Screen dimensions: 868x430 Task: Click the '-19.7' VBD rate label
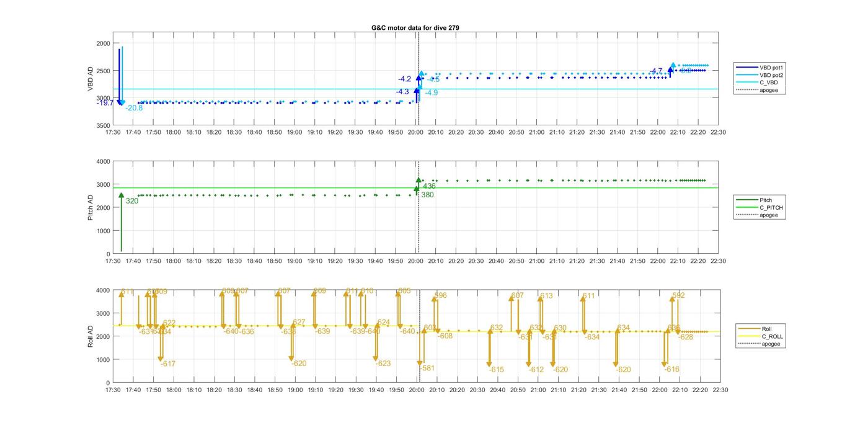[x=105, y=103]
